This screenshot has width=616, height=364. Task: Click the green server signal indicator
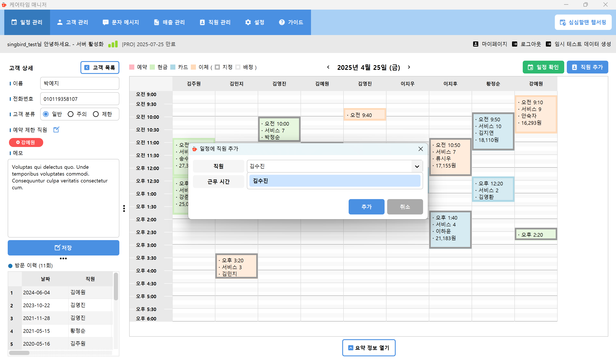pyautogui.click(x=113, y=44)
